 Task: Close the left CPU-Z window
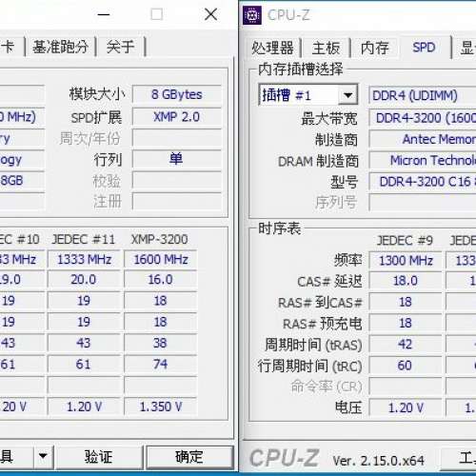point(211,14)
